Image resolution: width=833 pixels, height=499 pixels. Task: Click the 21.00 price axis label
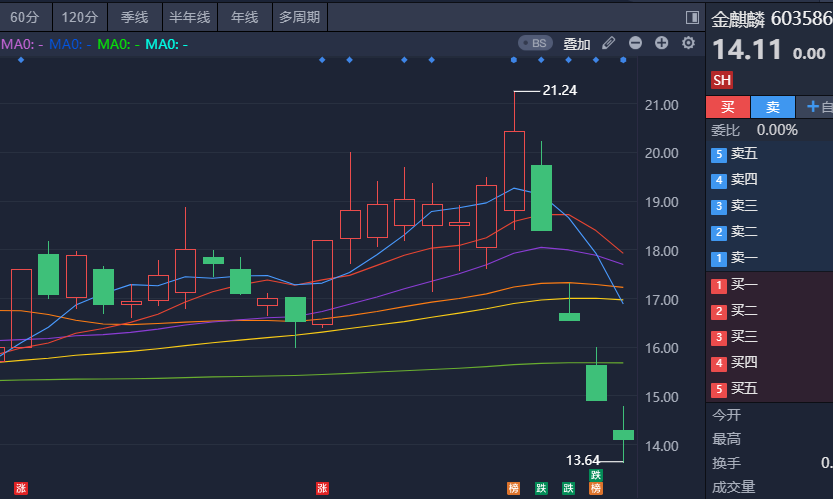point(661,105)
